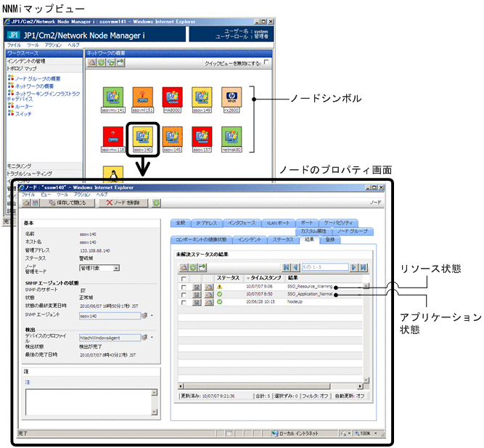This screenshot has height=448, width=484.
Task: Open ファイル menu in NNMi main window
Action: click(x=15, y=45)
